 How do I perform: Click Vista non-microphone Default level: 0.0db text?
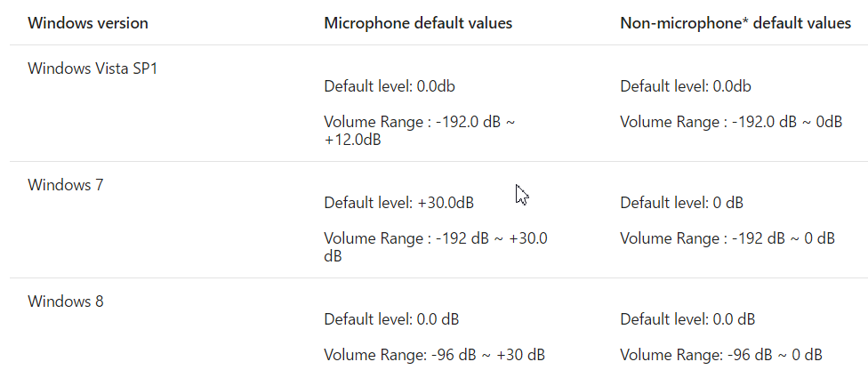coord(686,86)
